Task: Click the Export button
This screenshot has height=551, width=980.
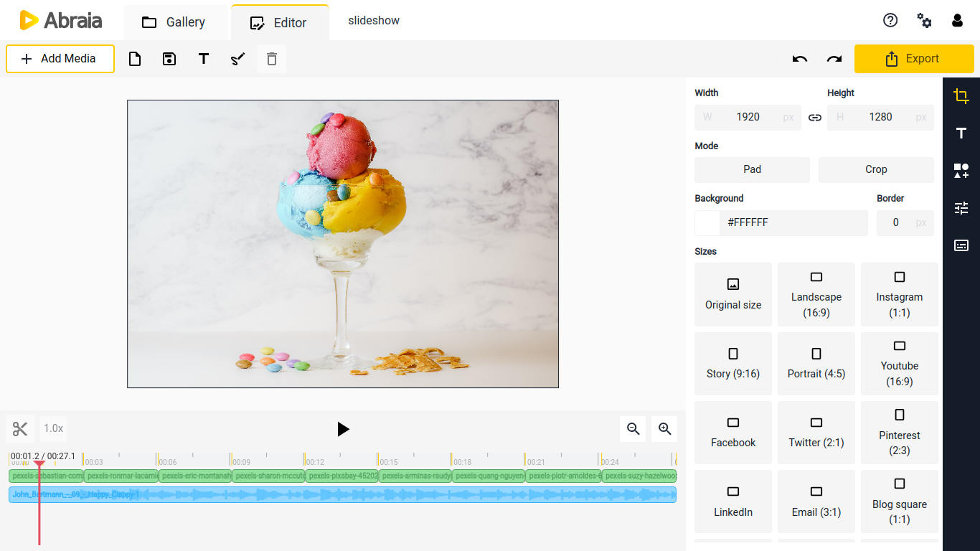Action: (x=913, y=59)
